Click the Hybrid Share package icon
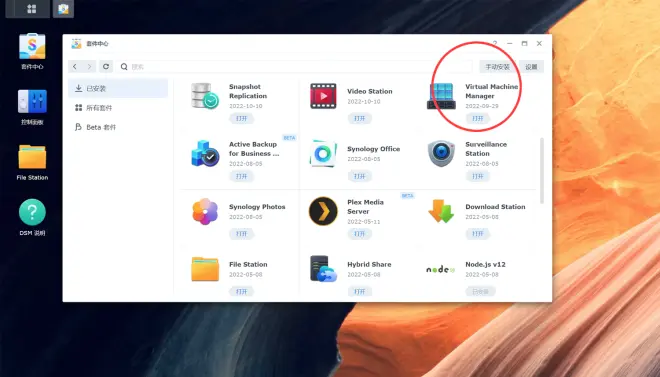This screenshot has height=377, width=660. click(323, 269)
